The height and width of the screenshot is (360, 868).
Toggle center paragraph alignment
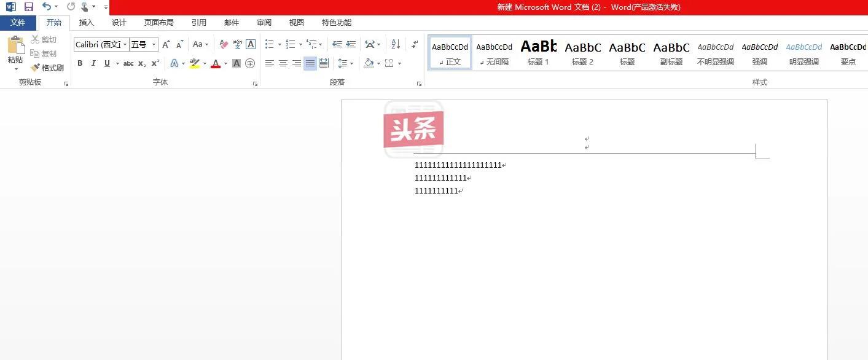pos(283,63)
